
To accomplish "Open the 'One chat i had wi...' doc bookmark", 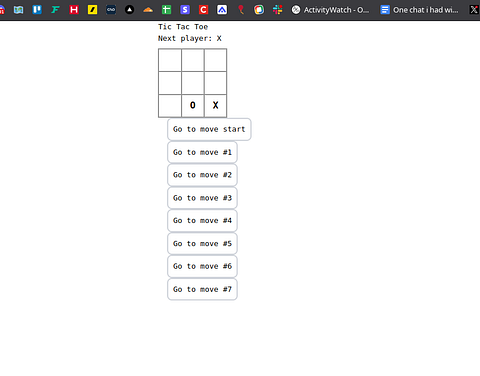I will click(x=420, y=10).
